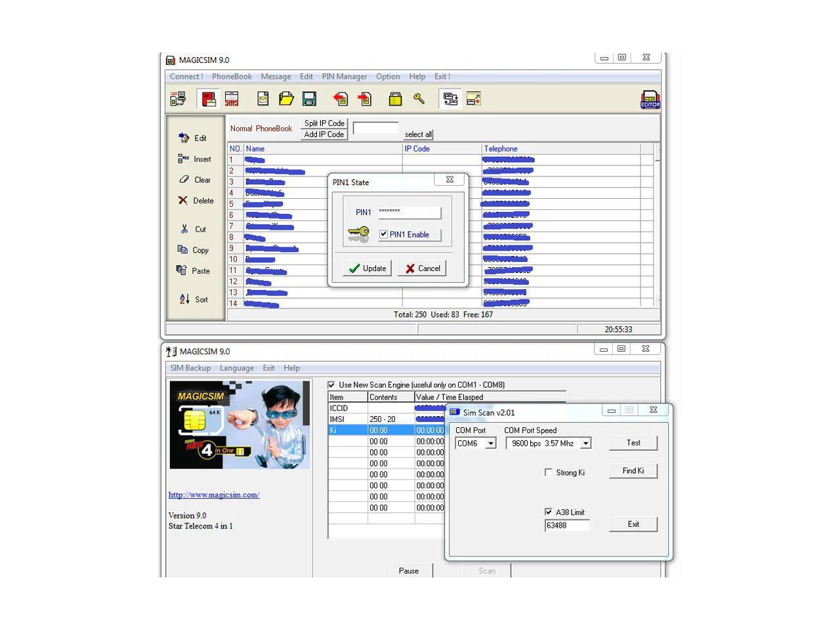Click the Sort button in side panel

tap(194, 299)
